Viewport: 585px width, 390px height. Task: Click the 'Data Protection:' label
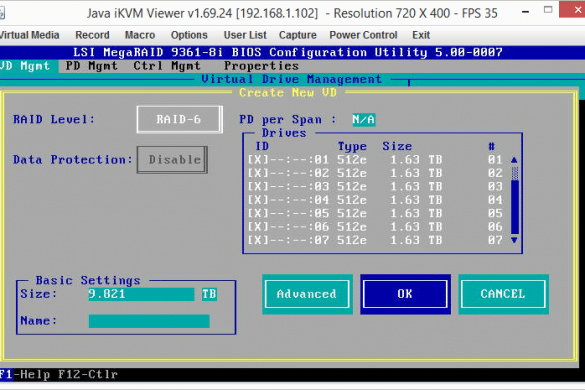coord(73,160)
